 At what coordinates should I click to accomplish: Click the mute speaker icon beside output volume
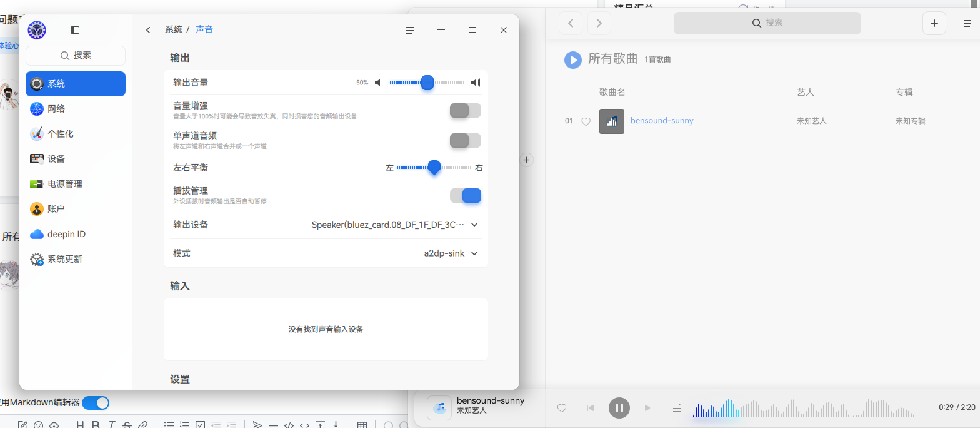377,83
